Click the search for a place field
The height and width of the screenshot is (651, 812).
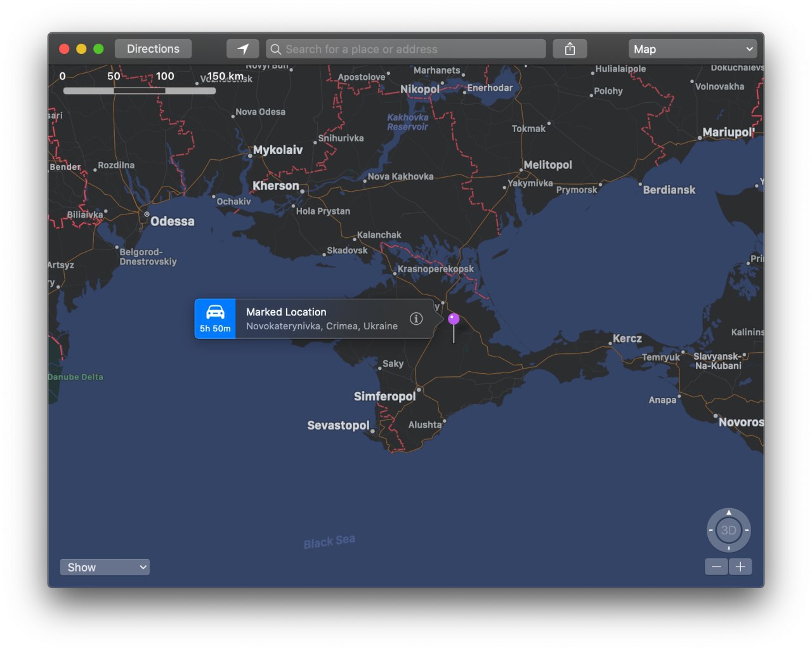(x=406, y=49)
